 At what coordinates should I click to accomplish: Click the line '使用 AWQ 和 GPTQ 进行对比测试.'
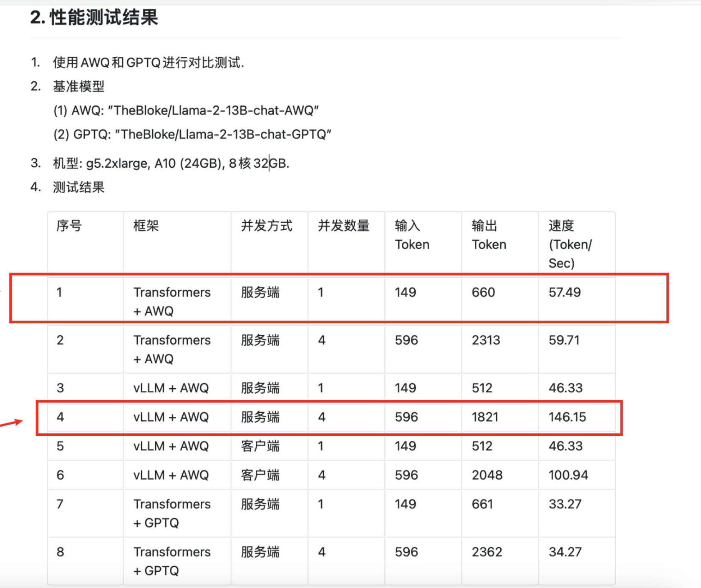point(148,63)
